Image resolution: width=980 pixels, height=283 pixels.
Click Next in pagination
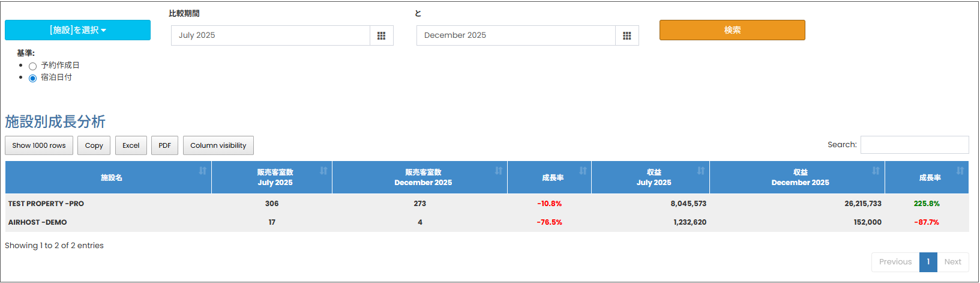coord(952,262)
